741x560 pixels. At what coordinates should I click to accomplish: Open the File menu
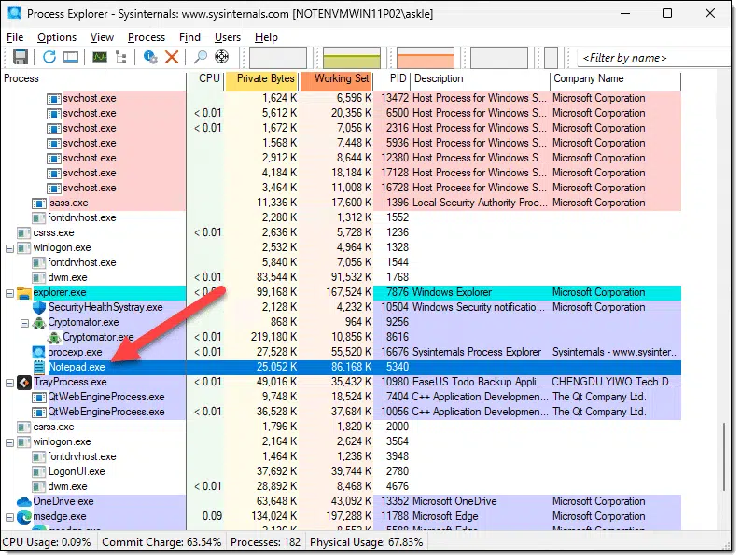point(15,37)
